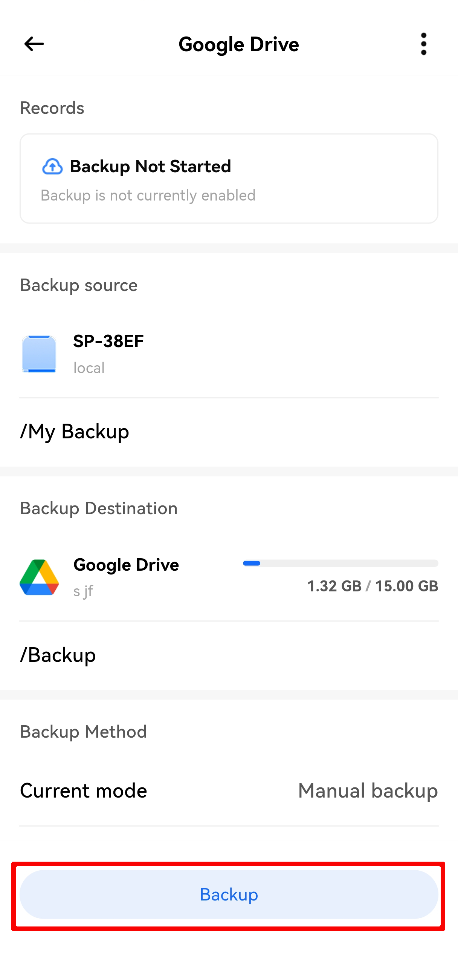Change the Manual backup mode setting
Image resolution: width=458 pixels, height=980 pixels.
click(368, 790)
